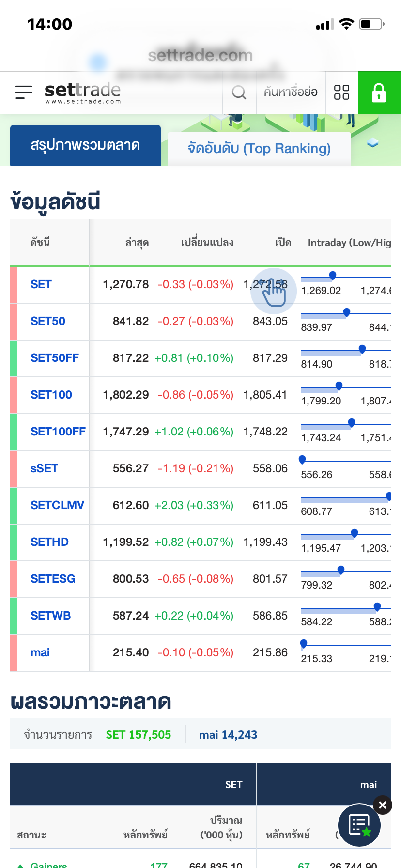Tap the settrade.com address bar
Image resolution: width=401 pixels, height=868 pixels.
coord(200,55)
